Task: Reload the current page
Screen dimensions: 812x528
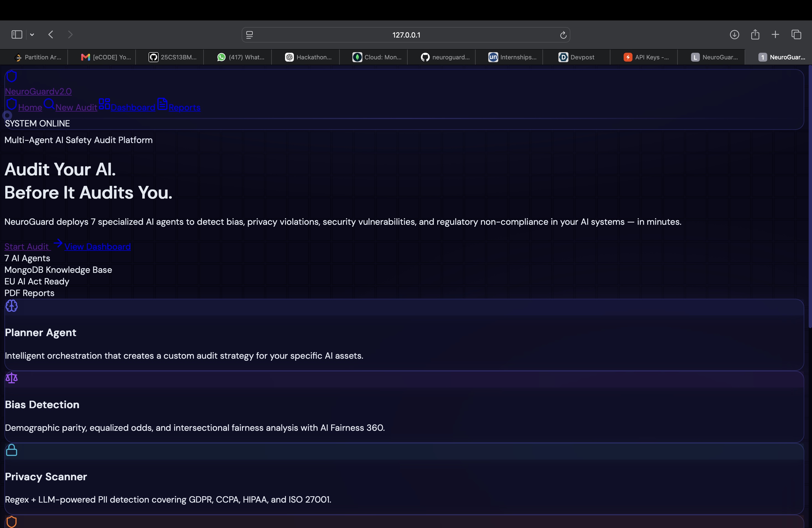Action: pyautogui.click(x=563, y=35)
